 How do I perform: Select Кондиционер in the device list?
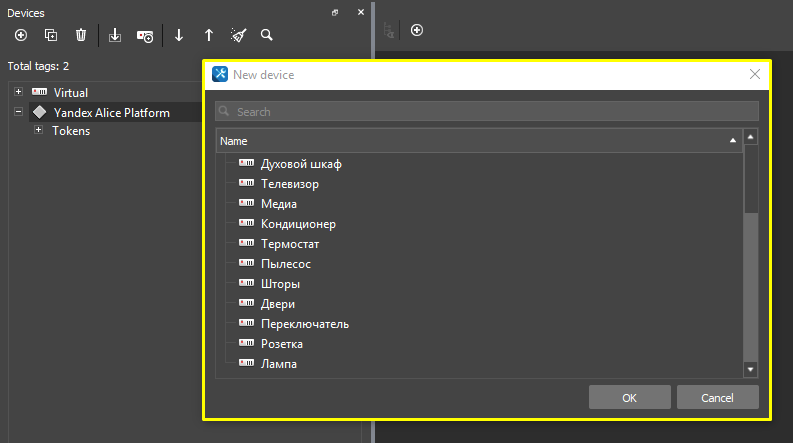coord(298,224)
